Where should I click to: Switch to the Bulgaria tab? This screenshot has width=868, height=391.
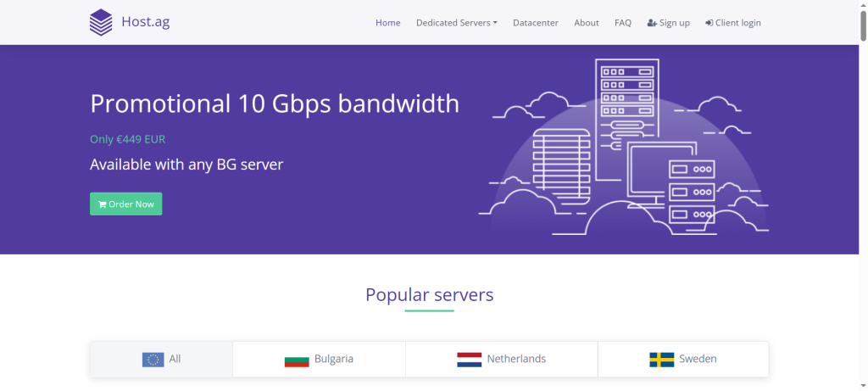click(x=319, y=360)
